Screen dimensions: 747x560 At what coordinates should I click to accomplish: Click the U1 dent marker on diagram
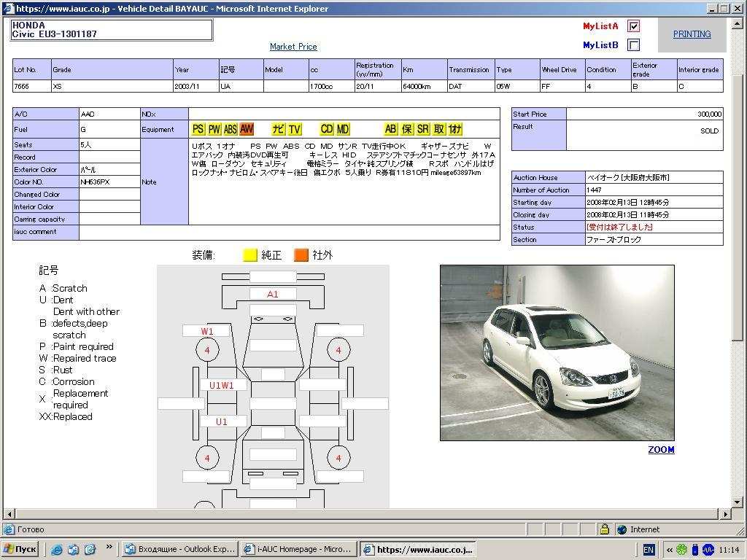click(222, 421)
